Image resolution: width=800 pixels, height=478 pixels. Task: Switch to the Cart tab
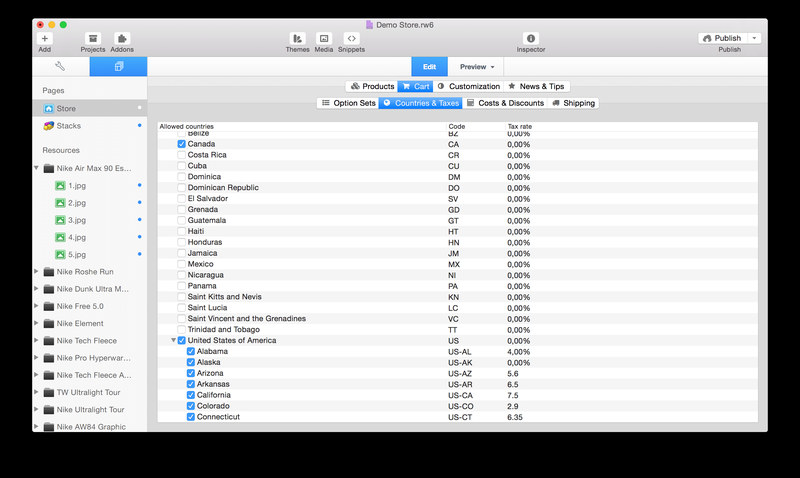click(416, 86)
